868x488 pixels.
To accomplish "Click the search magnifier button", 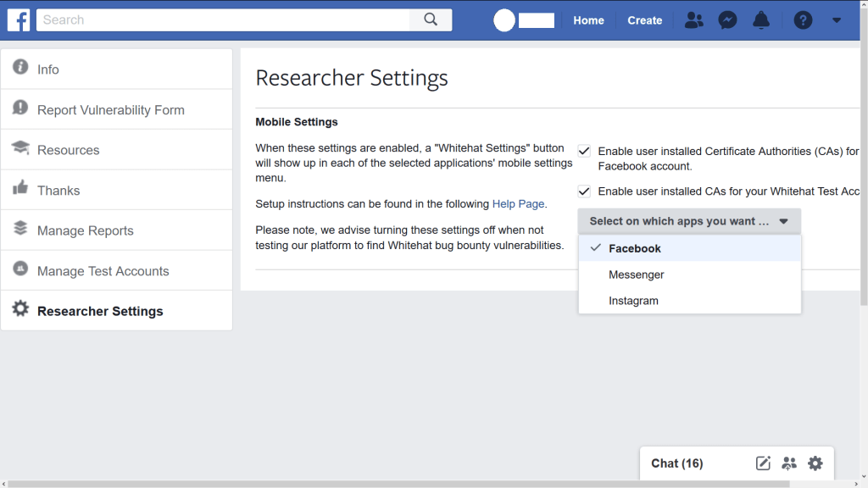I will (x=431, y=20).
